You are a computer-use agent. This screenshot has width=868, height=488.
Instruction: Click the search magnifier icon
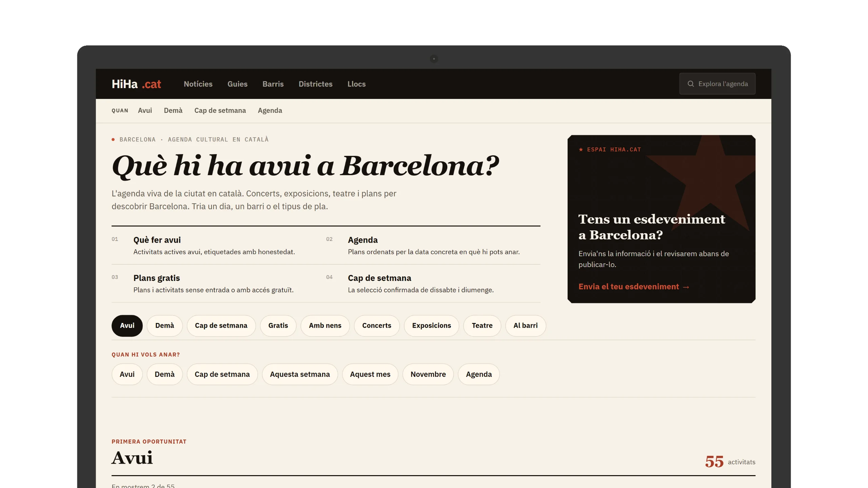click(x=690, y=84)
